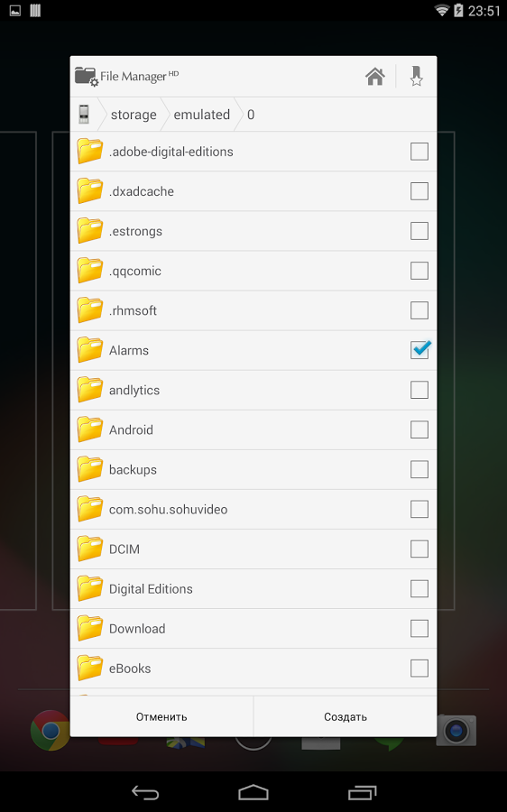507x812 pixels.
Task: Launch Chrome from the dock
Action: [51, 730]
